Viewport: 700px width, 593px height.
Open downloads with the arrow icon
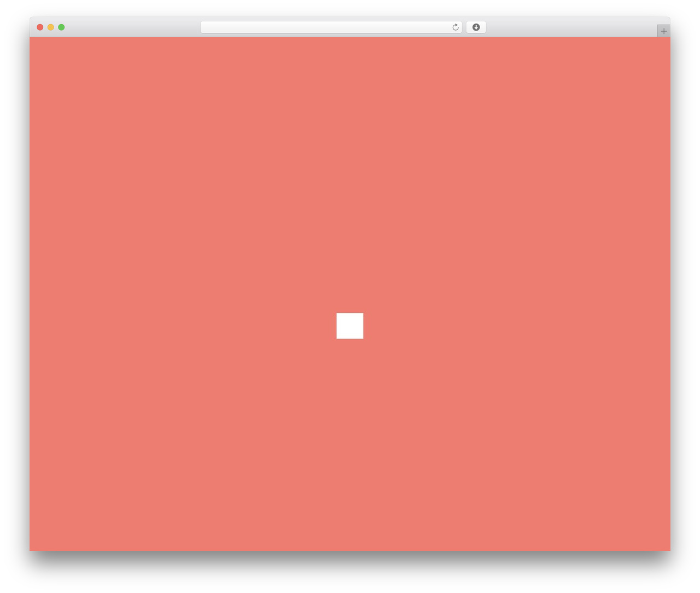(x=476, y=27)
